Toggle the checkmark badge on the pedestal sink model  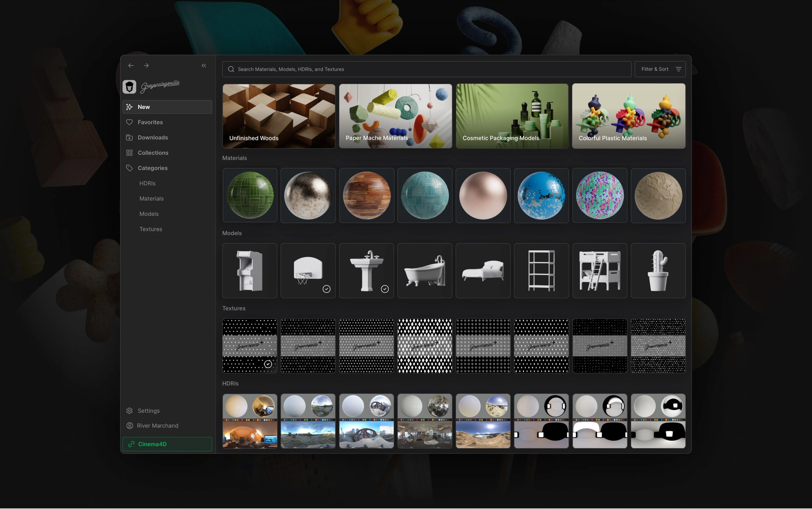pos(385,289)
